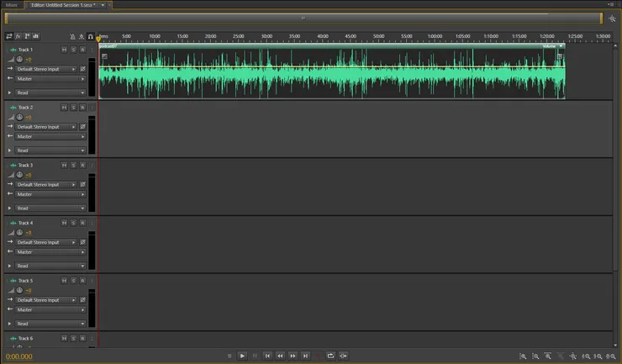This screenshot has height=364, width=622.
Task: Click the last zoom icon in the bottom zoom toolbar
Action: point(611,356)
